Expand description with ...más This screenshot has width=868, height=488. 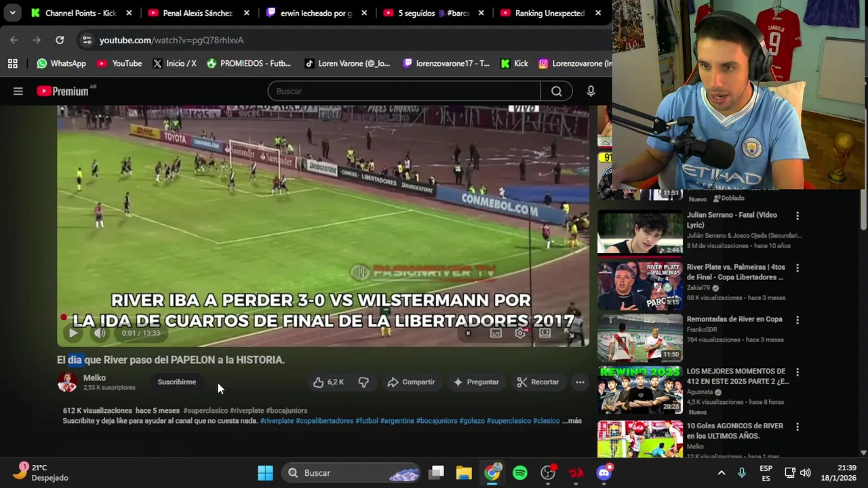tap(572, 421)
